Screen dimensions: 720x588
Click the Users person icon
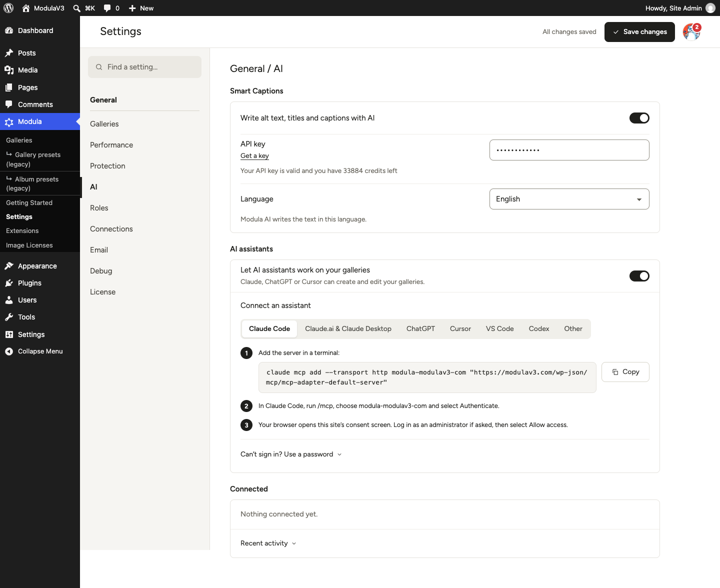[x=9, y=300]
